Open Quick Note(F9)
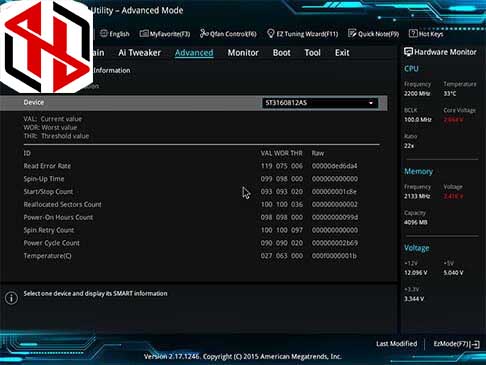 [x=373, y=34]
